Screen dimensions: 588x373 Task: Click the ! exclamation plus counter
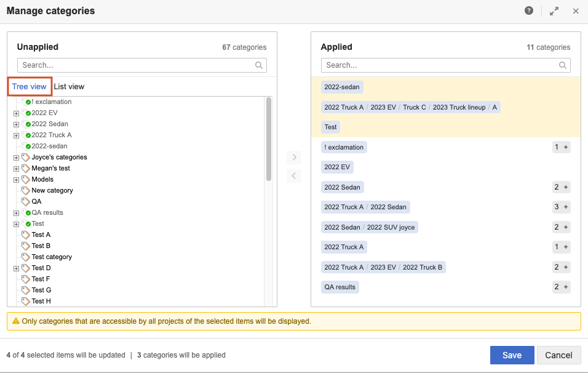[561, 147]
